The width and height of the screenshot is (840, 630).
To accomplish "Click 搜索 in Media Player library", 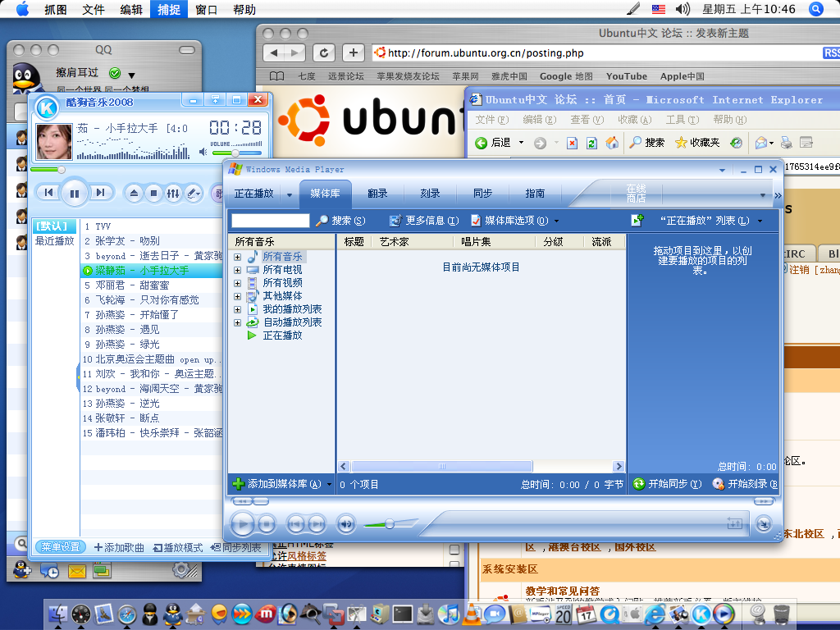I will click(340, 220).
